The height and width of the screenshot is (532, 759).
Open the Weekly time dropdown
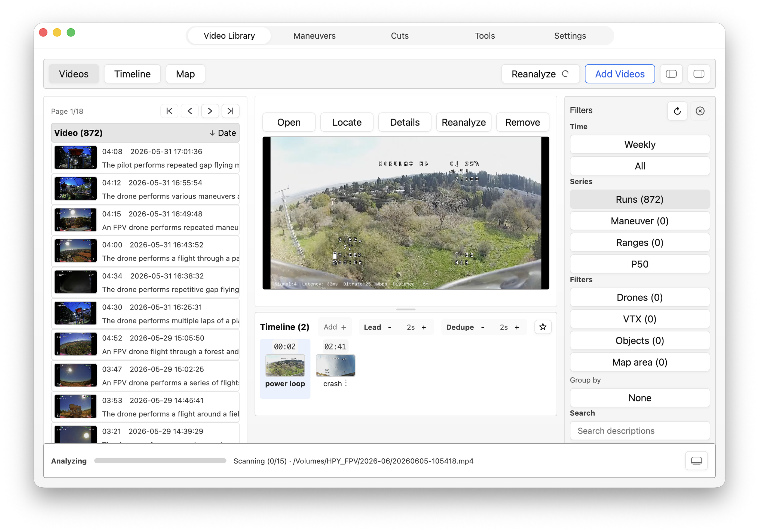click(x=640, y=144)
